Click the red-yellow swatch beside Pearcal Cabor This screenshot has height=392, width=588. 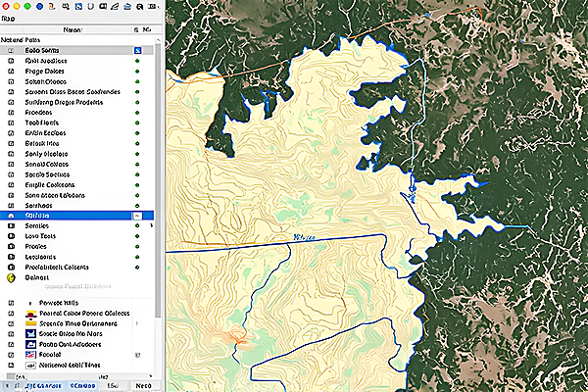tap(32, 314)
